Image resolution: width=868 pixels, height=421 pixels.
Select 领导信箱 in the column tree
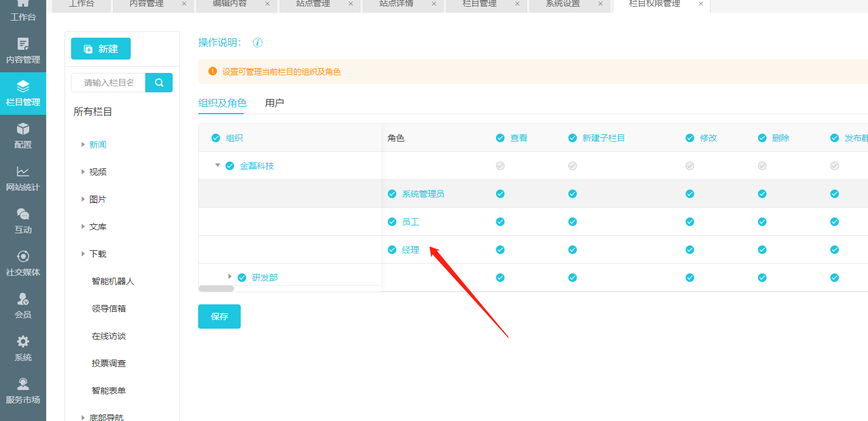tap(109, 309)
